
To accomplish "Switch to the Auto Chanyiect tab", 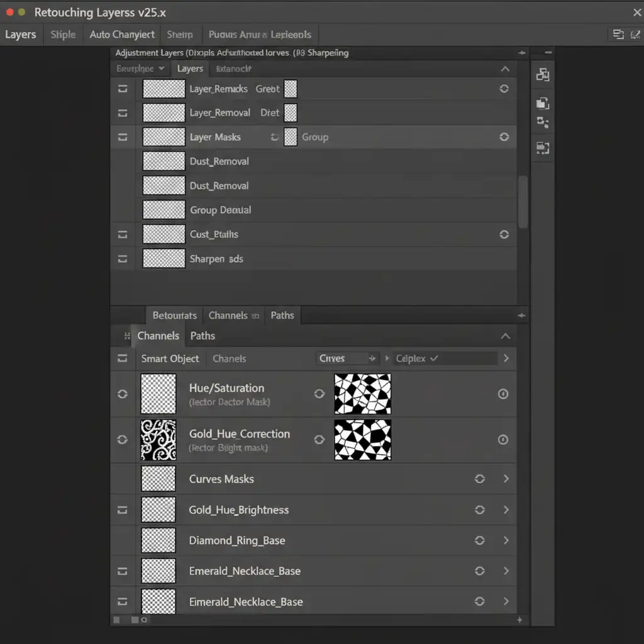I will click(x=122, y=35).
